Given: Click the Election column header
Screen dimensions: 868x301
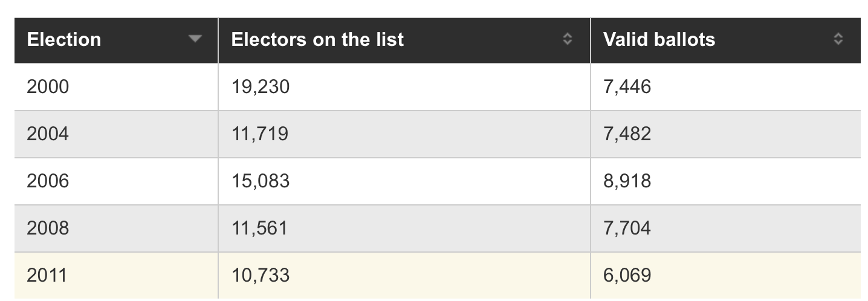Looking at the screenshot, I should click(x=64, y=40).
